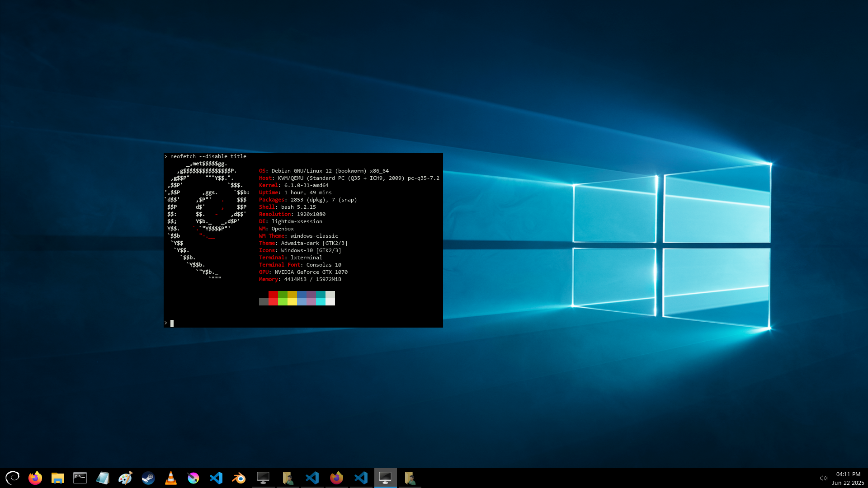Launch Firefox from icon beside Debian menu
The height and width of the screenshot is (488, 868).
[x=35, y=478]
